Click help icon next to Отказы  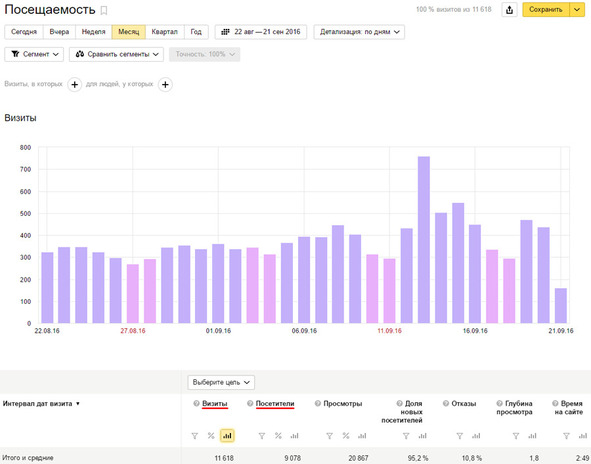coord(446,403)
